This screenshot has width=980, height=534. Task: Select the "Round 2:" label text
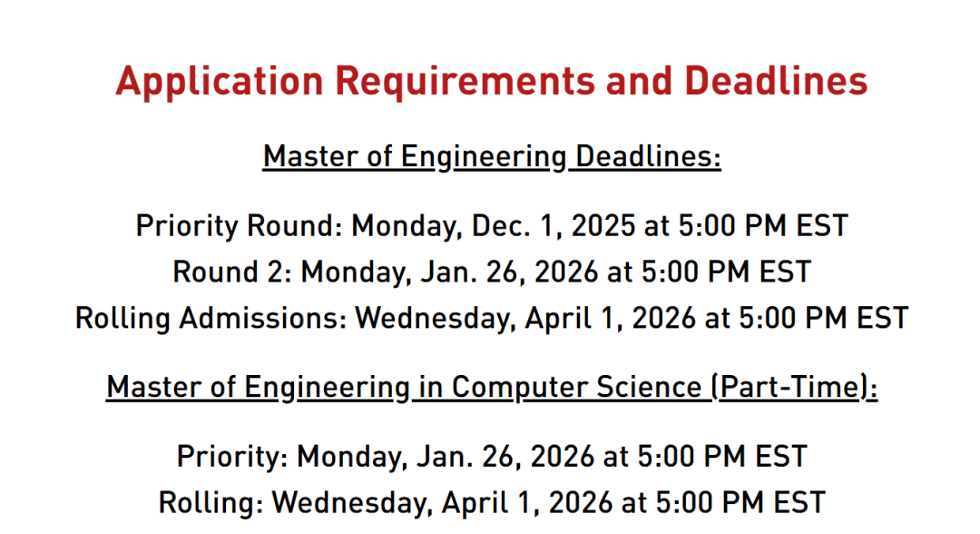pos(232,272)
